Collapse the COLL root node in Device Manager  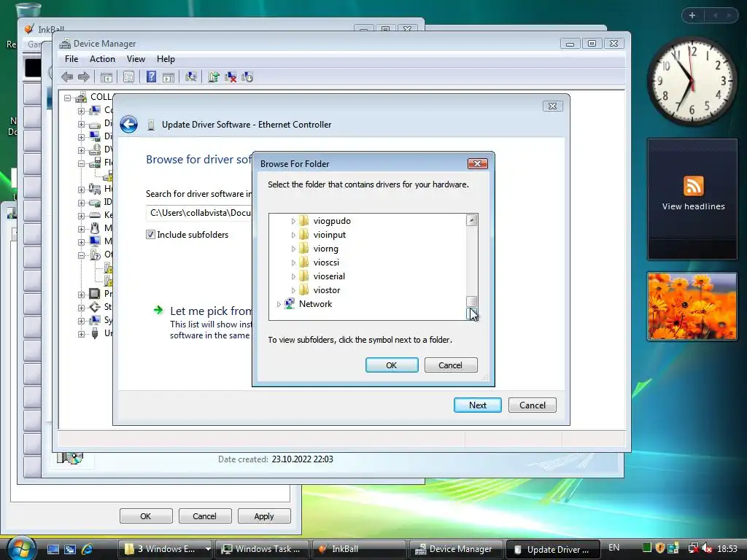pos(68,98)
